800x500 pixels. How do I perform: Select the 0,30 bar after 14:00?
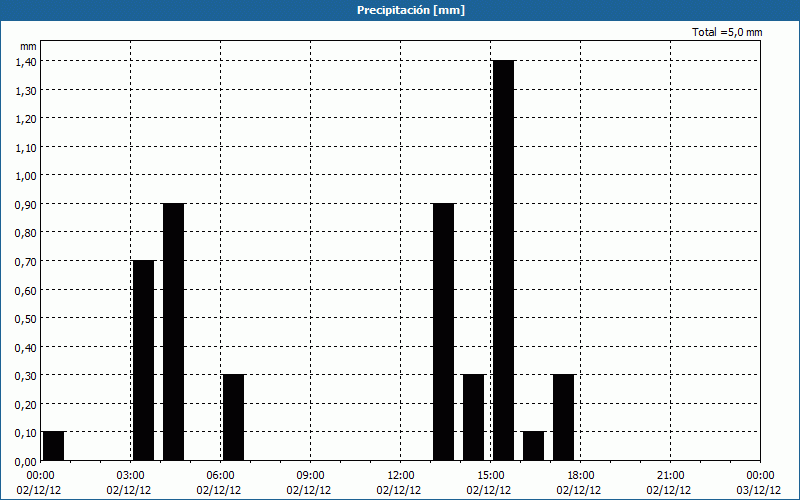click(x=473, y=417)
